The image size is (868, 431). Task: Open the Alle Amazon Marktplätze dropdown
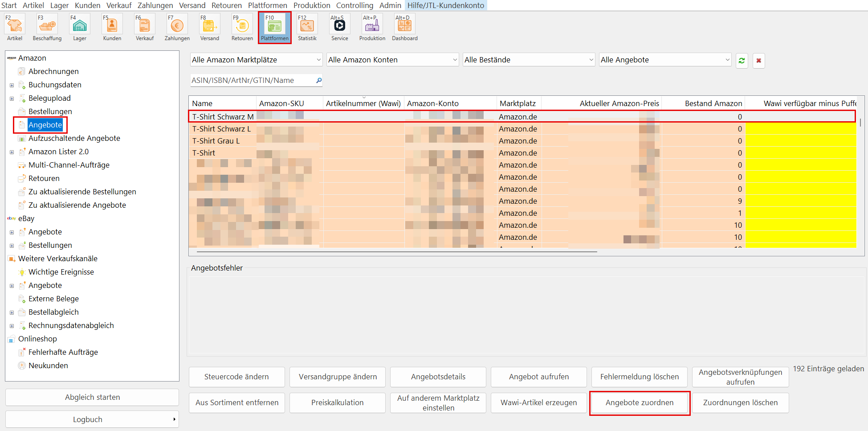(256, 60)
